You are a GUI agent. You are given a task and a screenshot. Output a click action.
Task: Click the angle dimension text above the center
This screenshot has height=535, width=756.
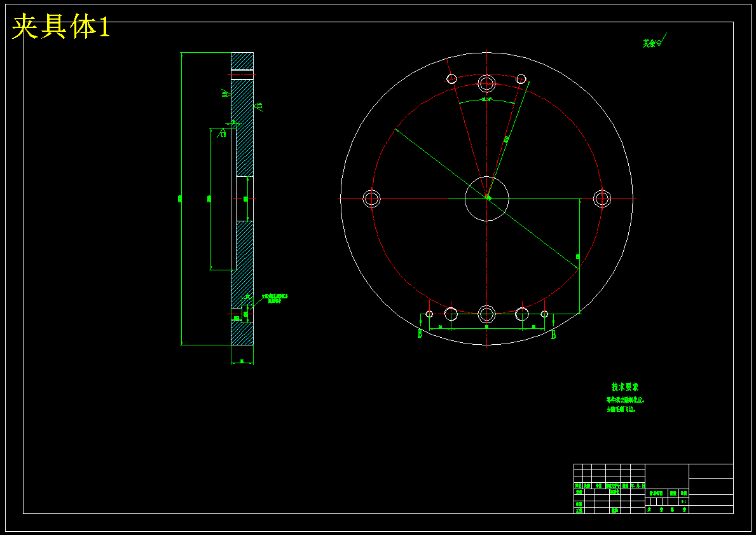point(486,100)
